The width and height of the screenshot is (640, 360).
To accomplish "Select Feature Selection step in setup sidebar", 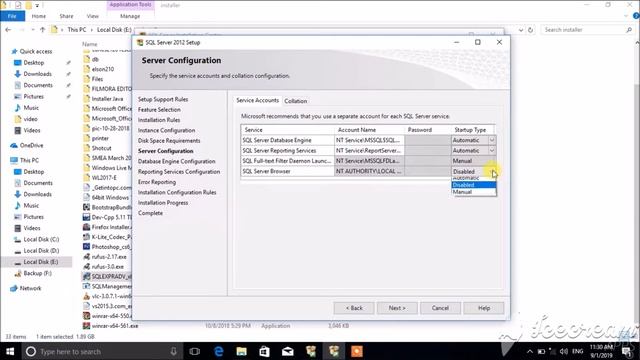I will (159, 109).
